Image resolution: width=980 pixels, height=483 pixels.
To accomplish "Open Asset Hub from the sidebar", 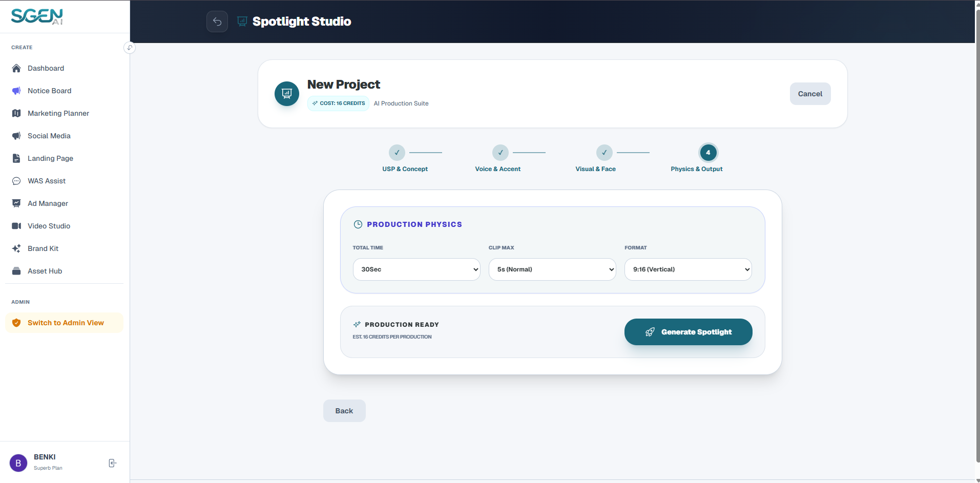I will pyautogui.click(x=65, y=271).
